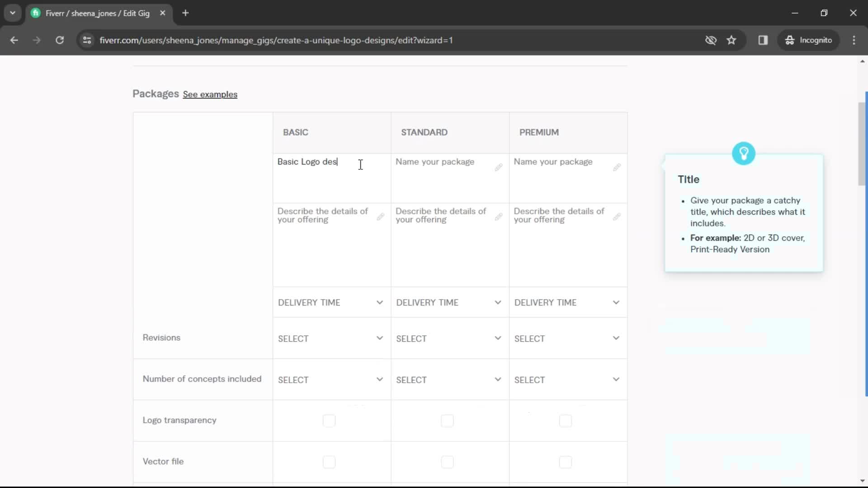Expand Premium package Number of concepts dropdown
Viewport: 868px width, 488px height.
pyautogui.click(x=566, y=380)
